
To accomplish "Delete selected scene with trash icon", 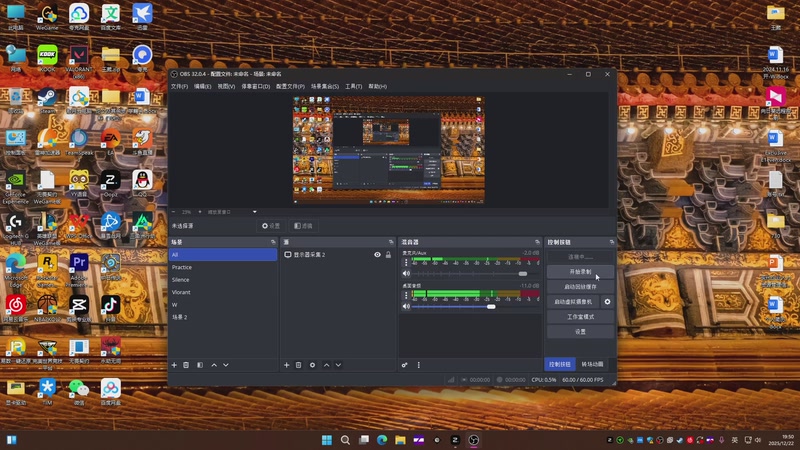I will pyautogui.click(x=186, y=365).
